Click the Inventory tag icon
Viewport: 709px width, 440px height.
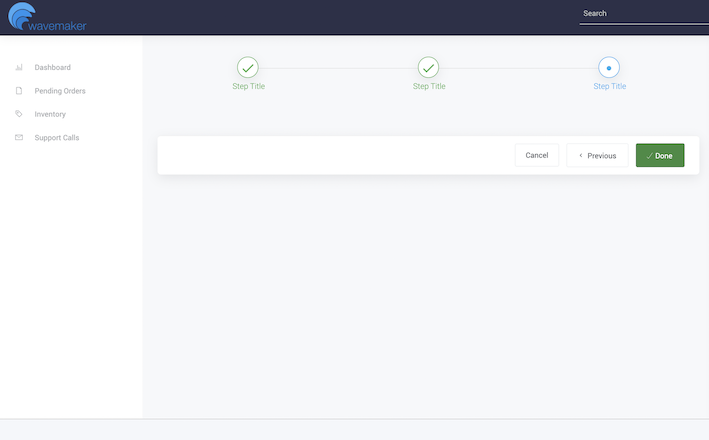[19, 114]
